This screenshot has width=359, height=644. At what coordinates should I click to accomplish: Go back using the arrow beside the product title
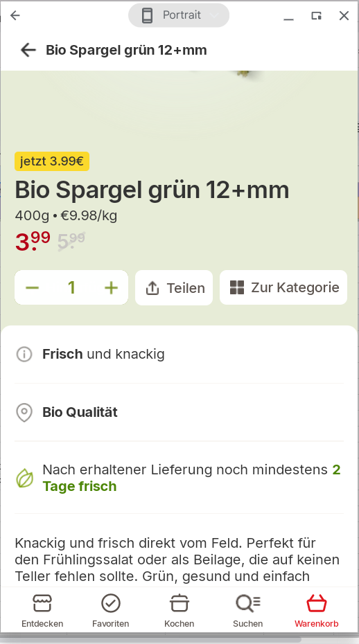click(x=28, y=50)
